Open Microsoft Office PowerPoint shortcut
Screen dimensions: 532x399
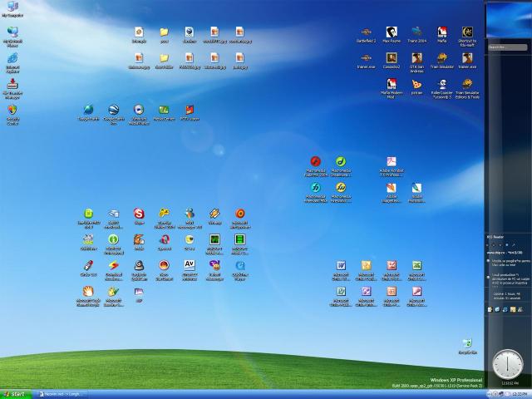point(392,297)
